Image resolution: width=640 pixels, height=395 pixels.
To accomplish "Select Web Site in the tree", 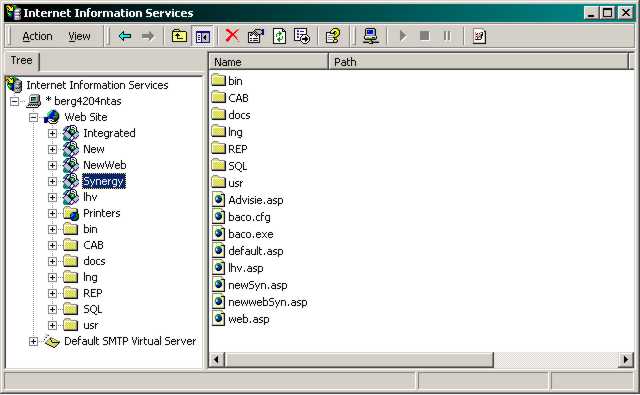I will pos(86,117).
